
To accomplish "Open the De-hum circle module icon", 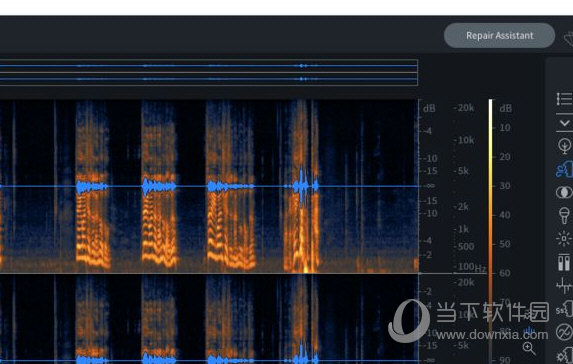I will pyautogui.click(x=565, y=332).
